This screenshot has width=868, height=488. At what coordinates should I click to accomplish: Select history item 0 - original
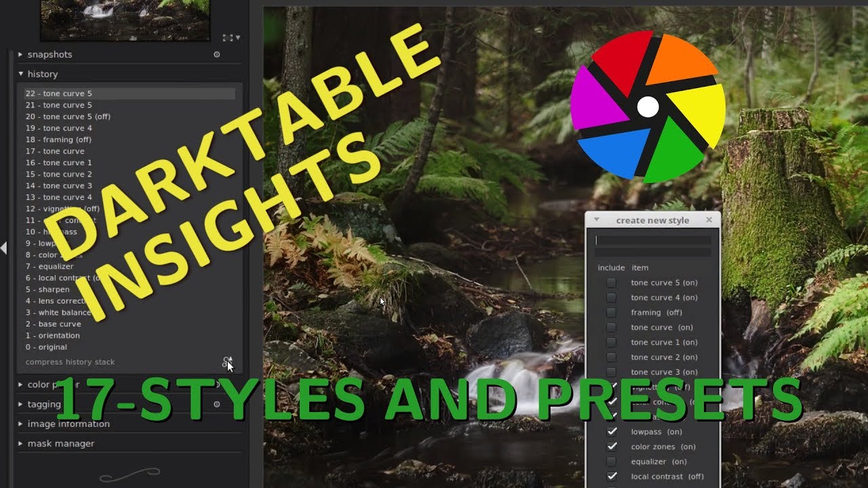click(x=130, y=347)
